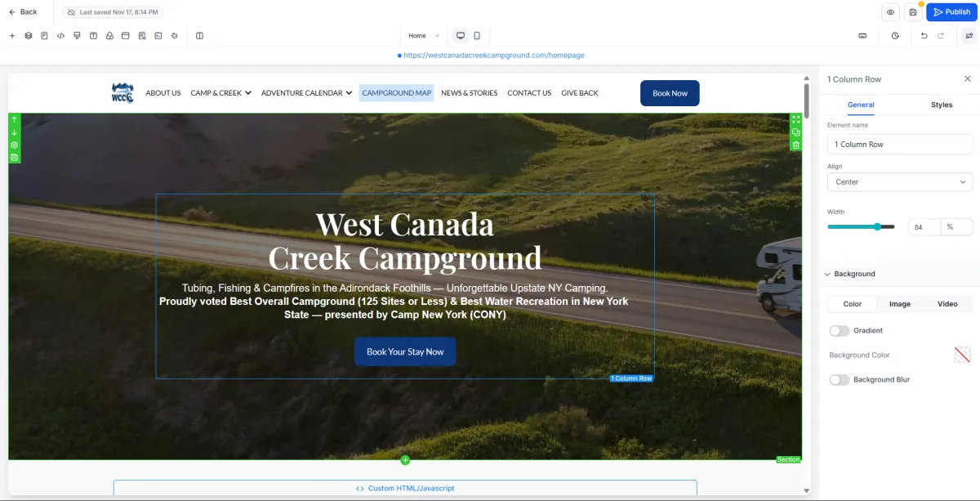Click the green Section label tag
The image size is (980, 501).
coord(789,460)
